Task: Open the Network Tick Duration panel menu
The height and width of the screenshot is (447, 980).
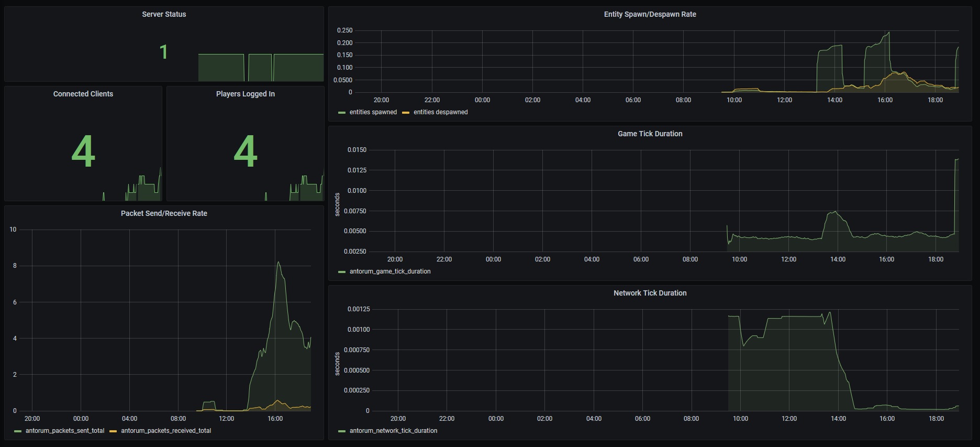Action: [x=650, y=293]
